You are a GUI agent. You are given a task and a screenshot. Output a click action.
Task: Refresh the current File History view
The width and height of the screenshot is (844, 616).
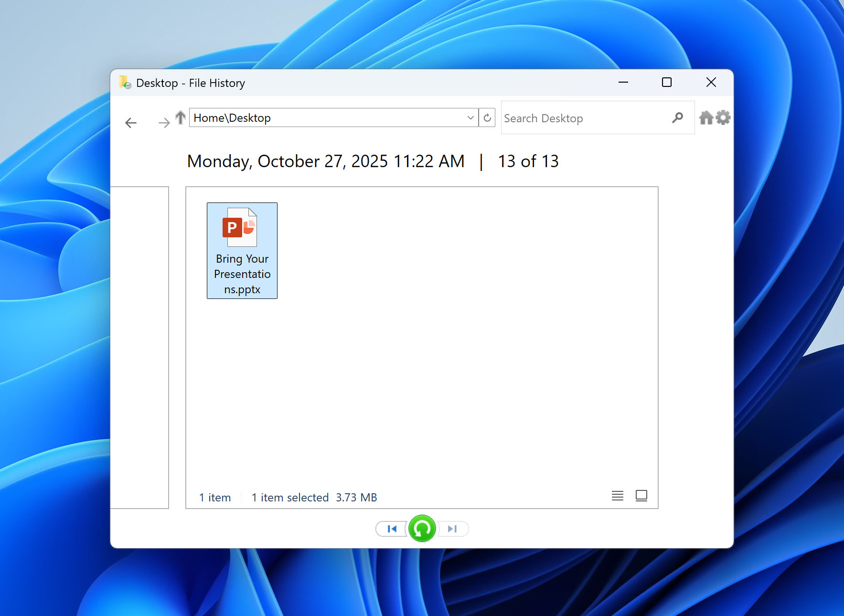point(487,117)
